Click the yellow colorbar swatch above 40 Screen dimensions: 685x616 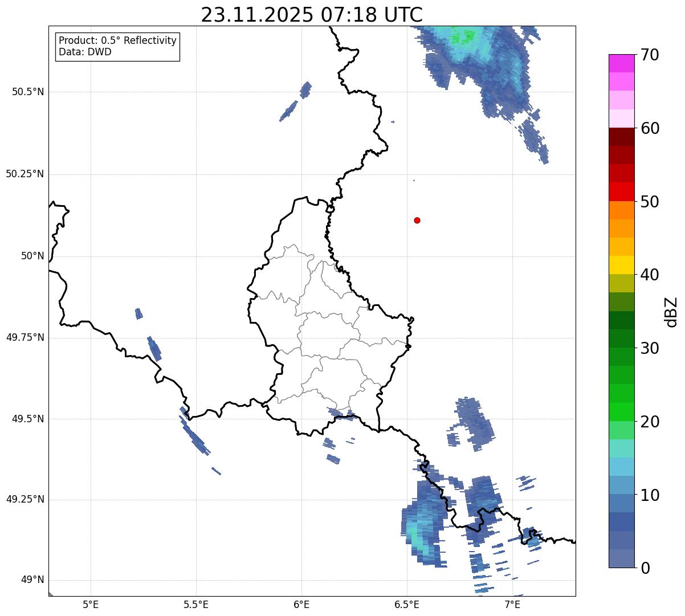[x=622, y=265]
